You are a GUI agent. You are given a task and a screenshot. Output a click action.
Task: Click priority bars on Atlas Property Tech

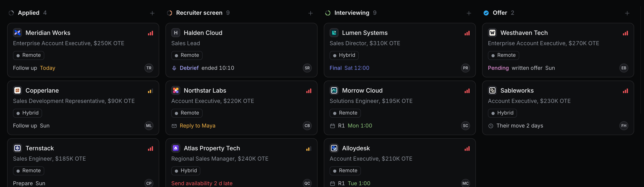(x=309, y=149)
